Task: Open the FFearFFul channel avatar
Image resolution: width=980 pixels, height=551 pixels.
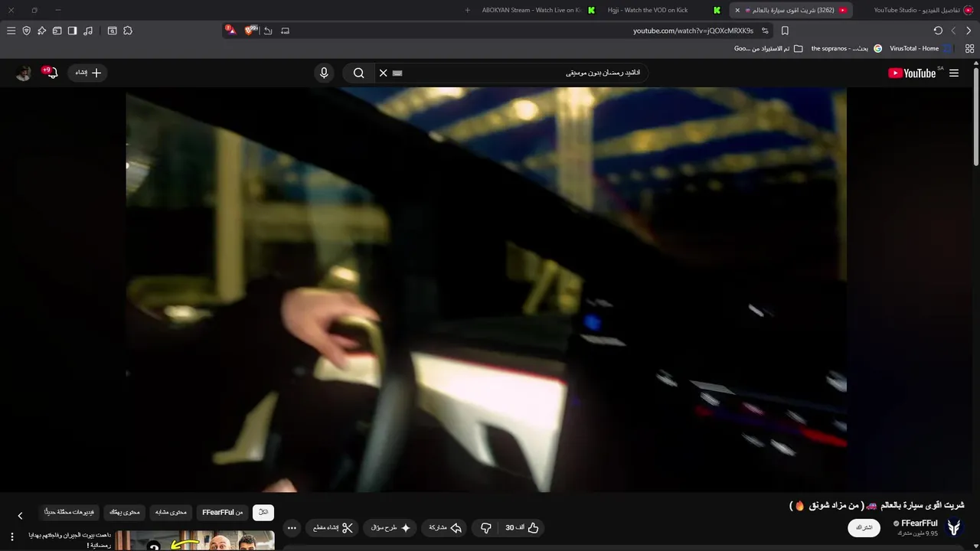Action: click(x=954, y=527)
